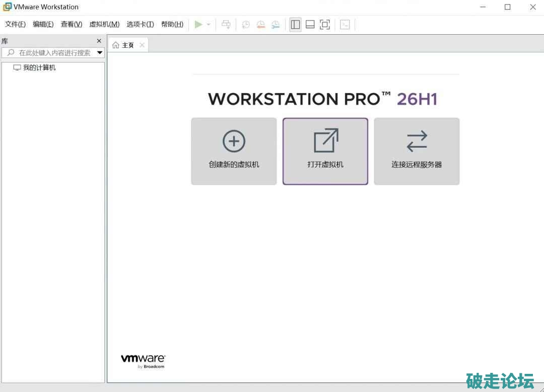Click the 创建新的虚拟机 tile
This screenshot has height=392, width=544.
[x=234, y=151]
